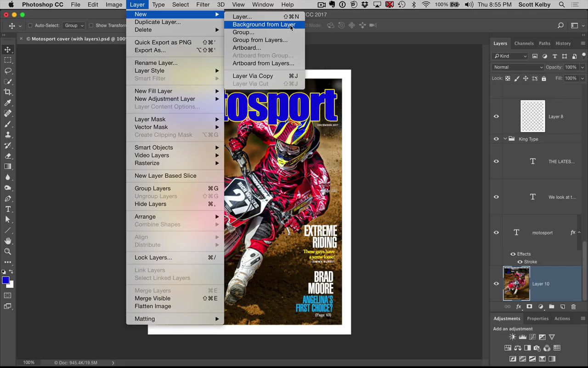Viewport: 588px width, 368px height.
Task: Collapse the King Type group
Action: click(505, 139)
